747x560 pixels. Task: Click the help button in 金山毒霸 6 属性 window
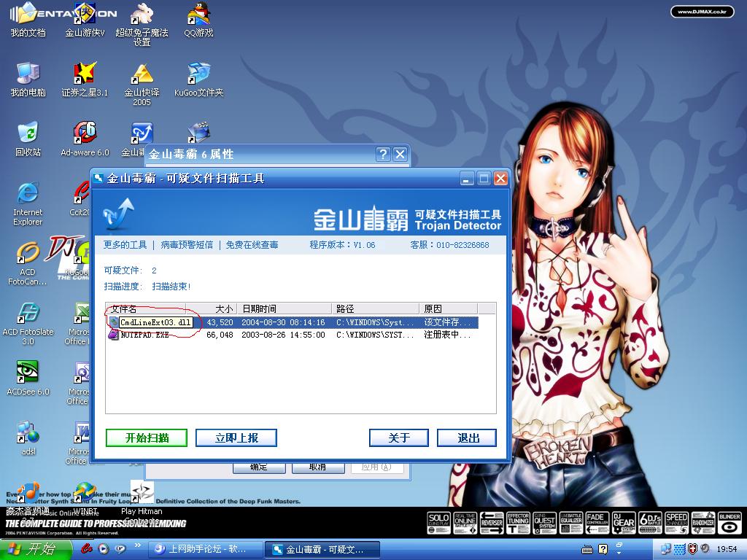click(x=383, y=155)
